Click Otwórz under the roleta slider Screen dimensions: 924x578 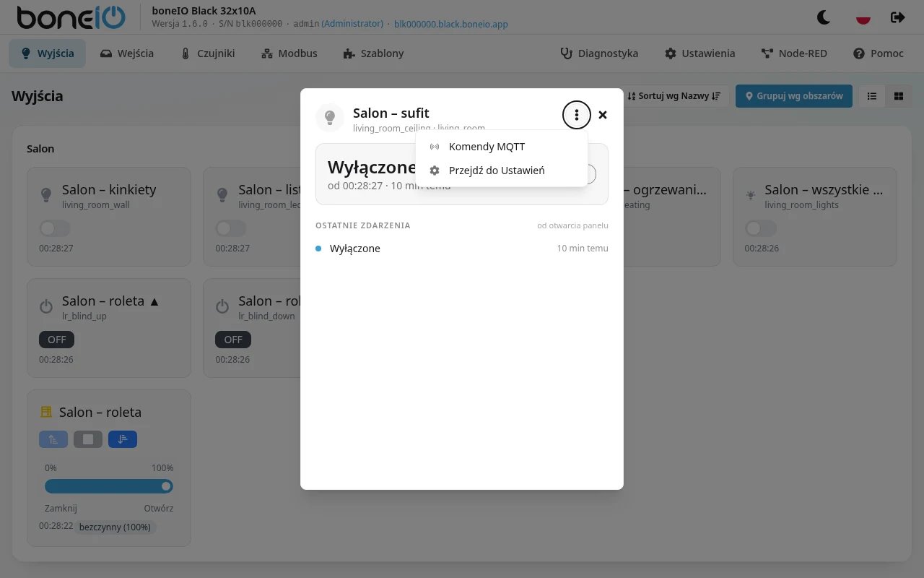(x=159, y=508)
